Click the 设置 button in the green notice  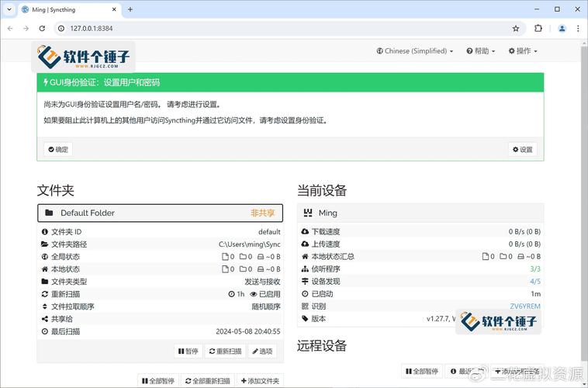pyautogui.click(x=522, y=149)
